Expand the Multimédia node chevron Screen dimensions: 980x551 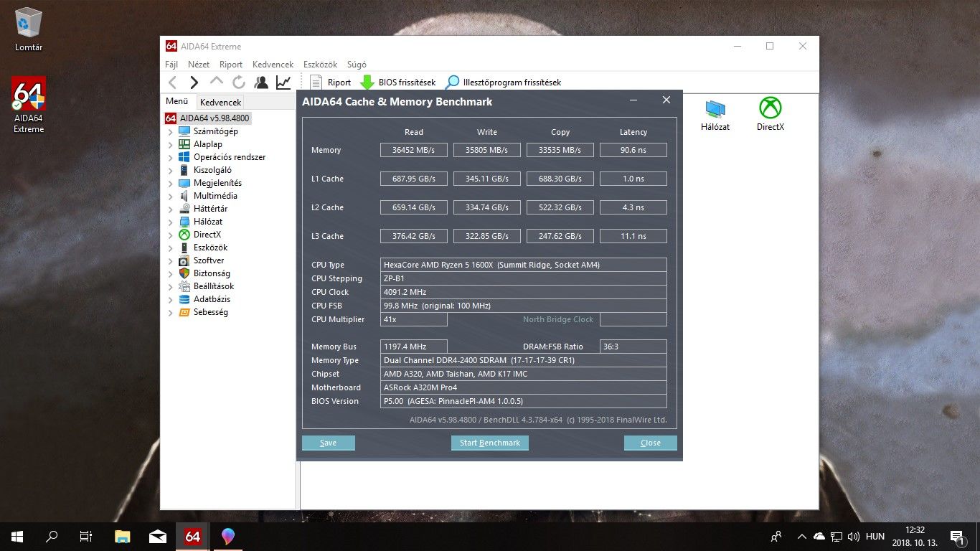(x=170, y=197)
